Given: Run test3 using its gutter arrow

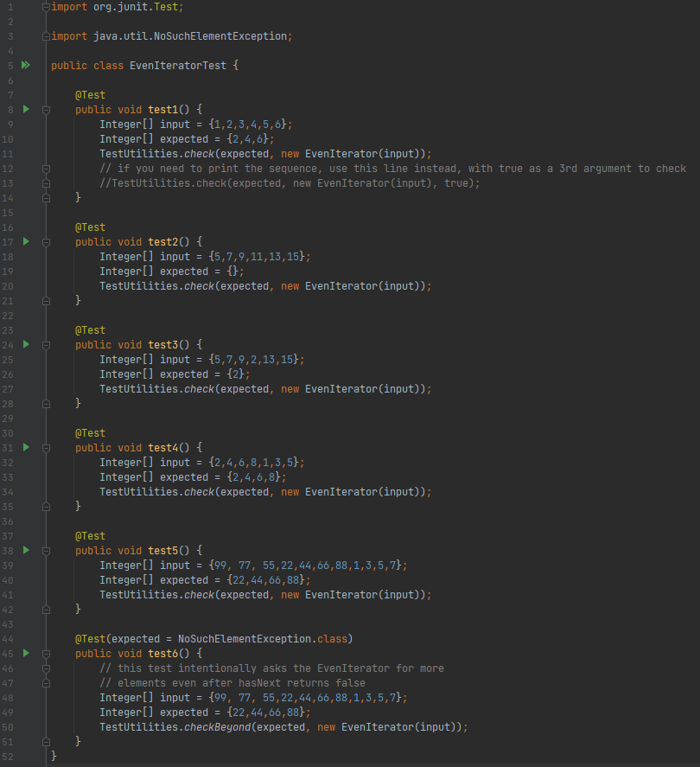Looking at the screenshot, I should (x=24, y=344).
